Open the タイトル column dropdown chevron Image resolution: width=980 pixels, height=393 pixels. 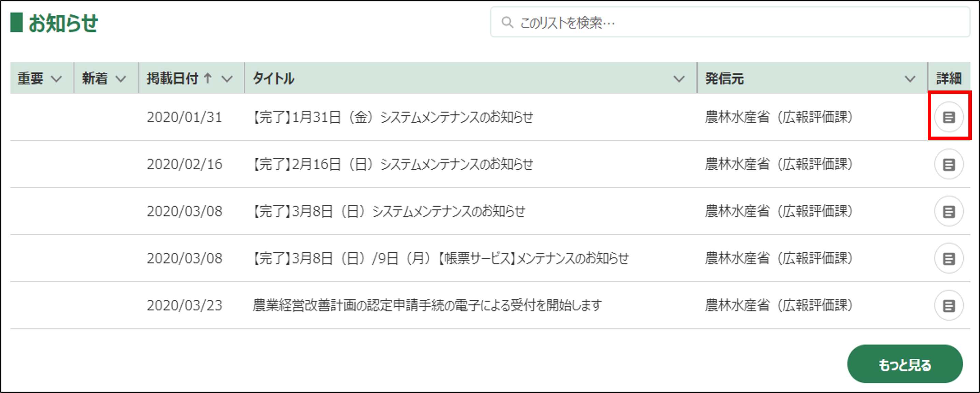tap(679, 79)
